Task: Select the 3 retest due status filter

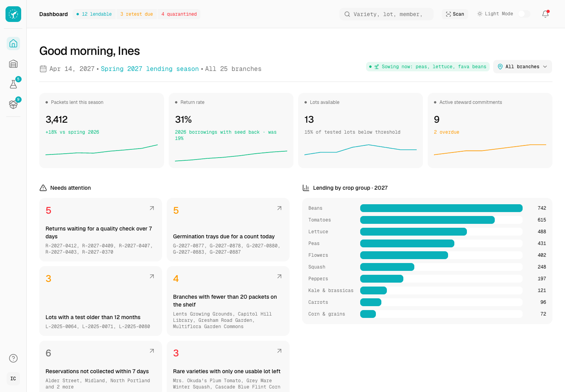Action: (137, 14)
